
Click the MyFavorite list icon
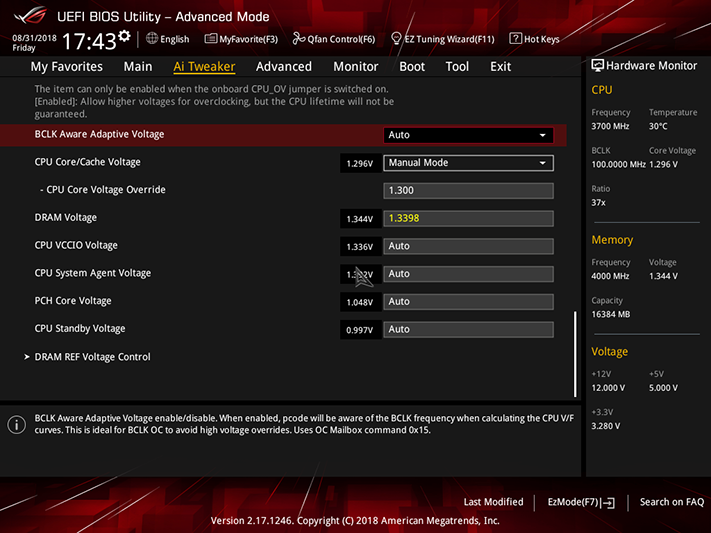coord(210,39)
